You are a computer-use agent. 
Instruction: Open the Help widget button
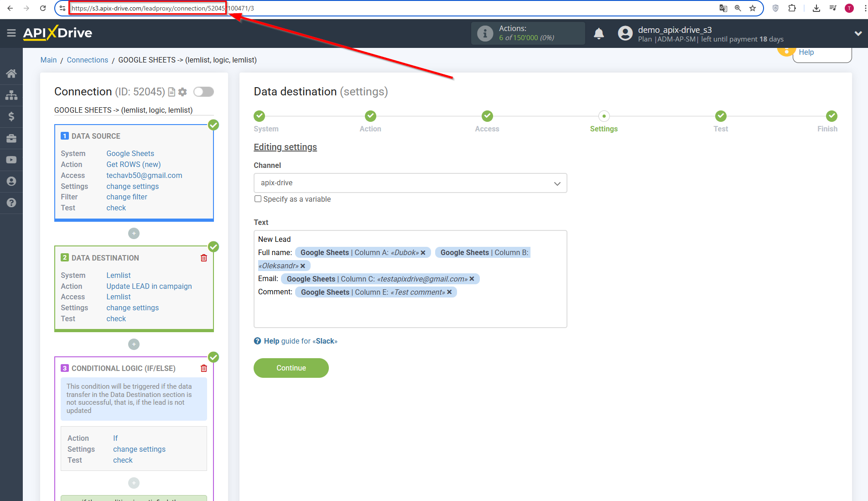(822, 53)
